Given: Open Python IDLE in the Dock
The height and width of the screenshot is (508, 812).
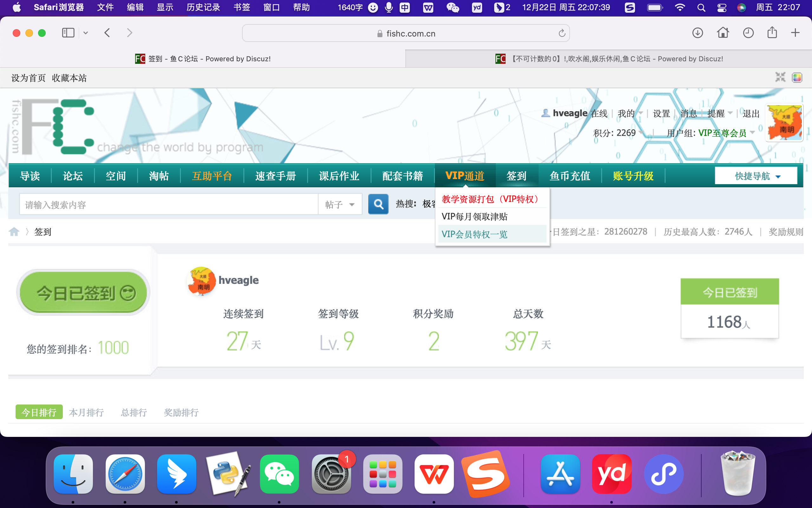Looking at the screenshot, I should point(228,474).
